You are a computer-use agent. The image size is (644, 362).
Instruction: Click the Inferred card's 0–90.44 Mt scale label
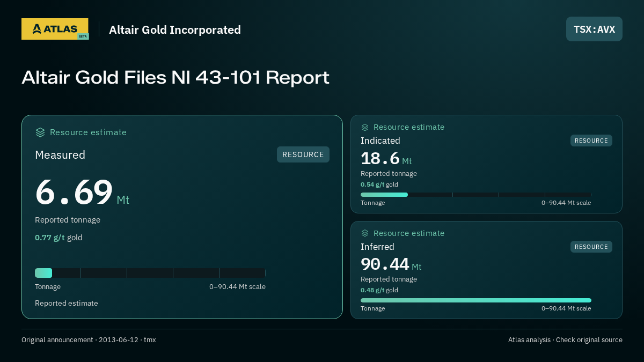(566, 308)
